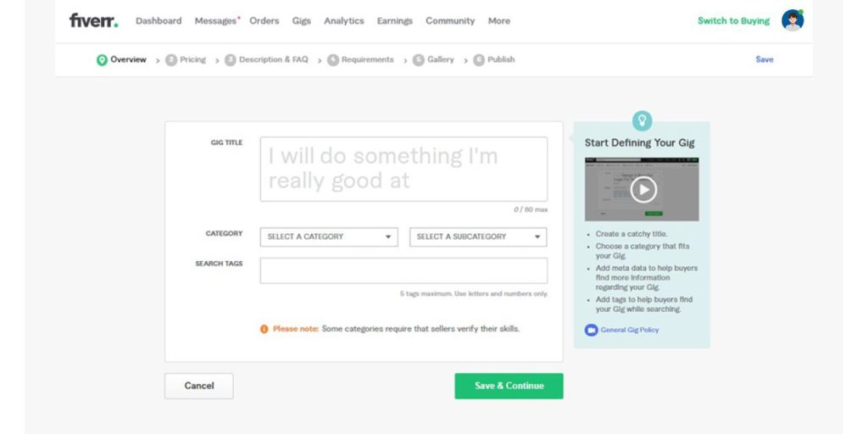Click the General Gig Policy video icon
Viewport: 868px width, 434px height.
(591, 330)
